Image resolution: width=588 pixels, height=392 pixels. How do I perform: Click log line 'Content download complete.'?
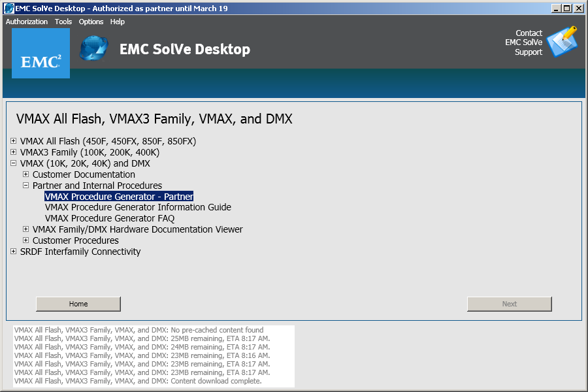[x=138, y=381]
